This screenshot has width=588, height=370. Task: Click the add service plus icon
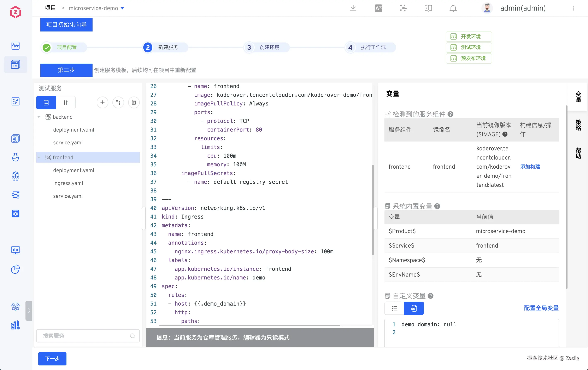[102, 102]
